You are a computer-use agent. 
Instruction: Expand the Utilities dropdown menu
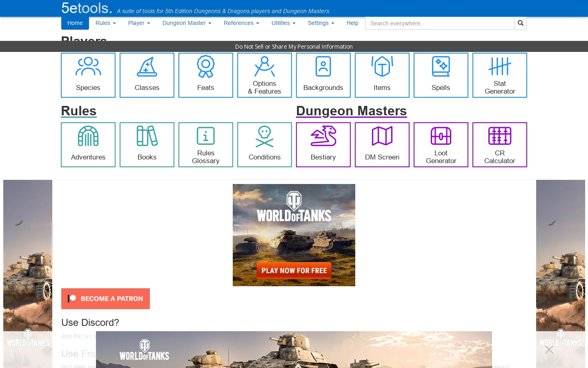(283, 23)
